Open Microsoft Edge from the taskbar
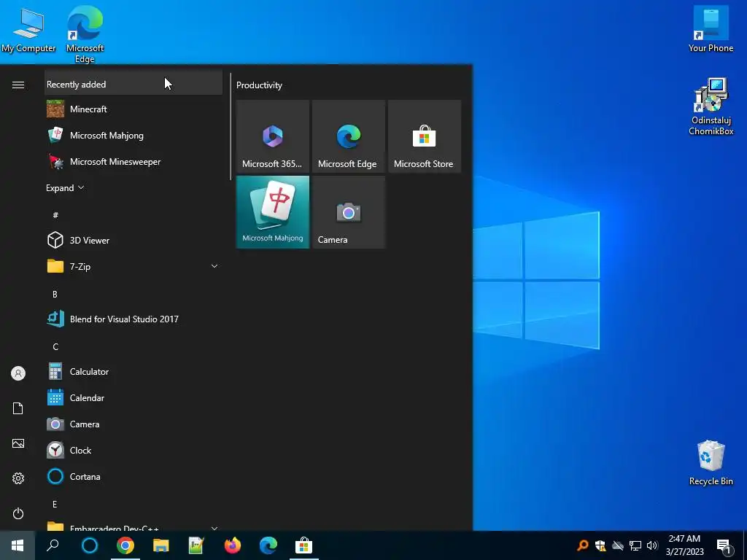The image size is (747, 560). (268, 545)
